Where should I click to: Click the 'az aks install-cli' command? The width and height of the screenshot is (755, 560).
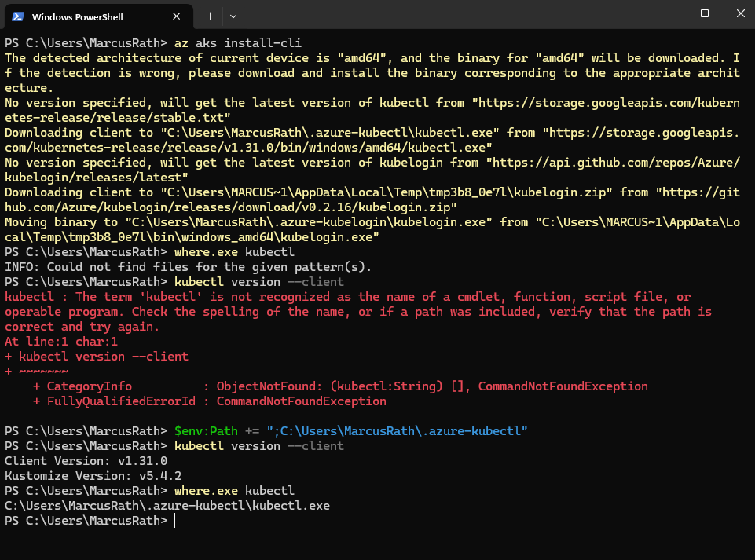pyautogui.click(x=238, y=43)
